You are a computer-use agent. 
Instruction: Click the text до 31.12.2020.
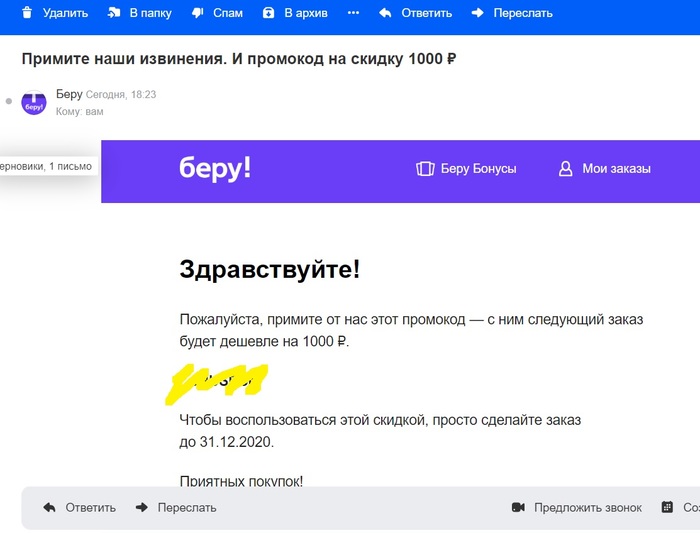(226, 442)
